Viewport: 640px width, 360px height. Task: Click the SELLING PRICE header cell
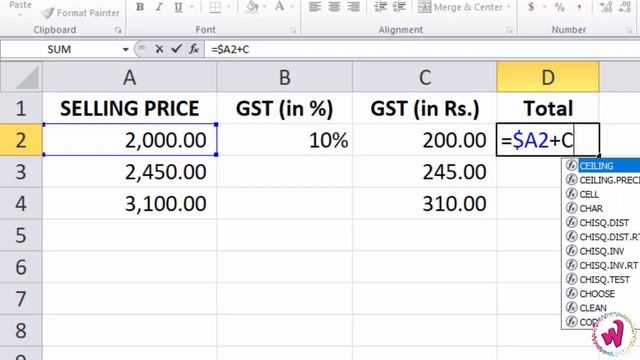pos(130,108)
